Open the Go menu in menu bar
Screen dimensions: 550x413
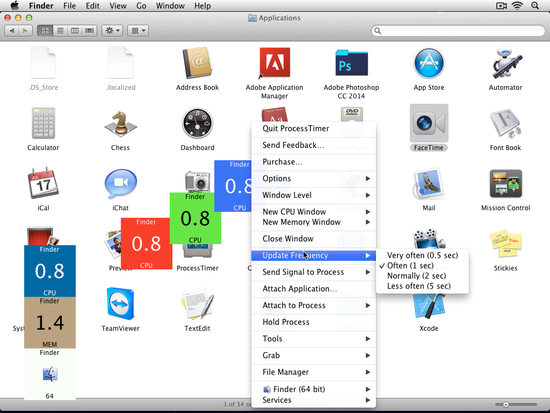141,6
